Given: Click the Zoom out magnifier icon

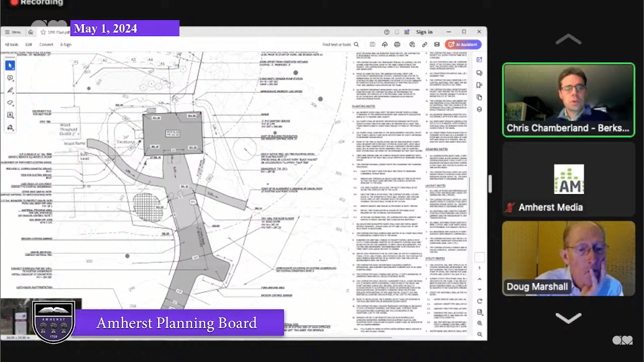Looking at the screenshot, I should (x=480, y=334).
